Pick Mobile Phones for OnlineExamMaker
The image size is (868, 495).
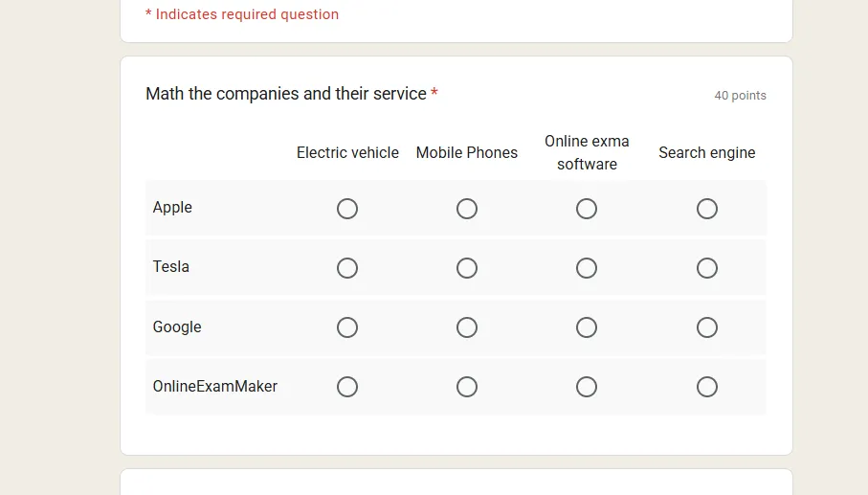click(467, 387)
